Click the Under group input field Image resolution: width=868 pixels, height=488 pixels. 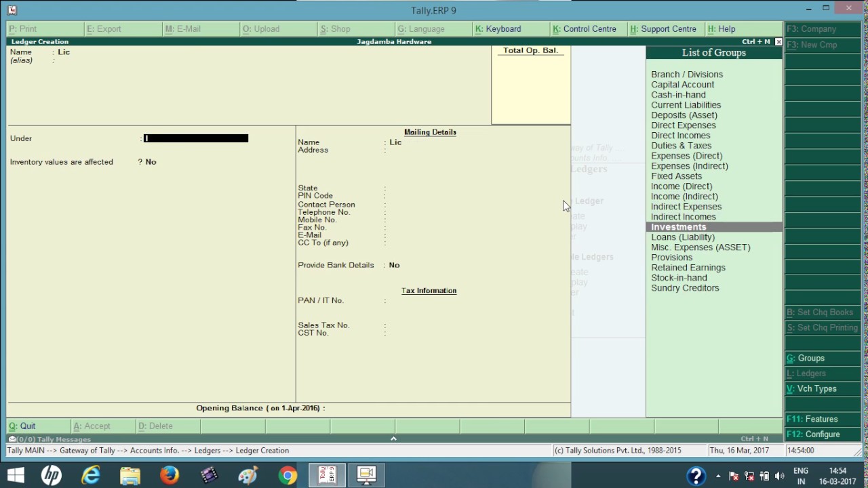pos(196,138)
